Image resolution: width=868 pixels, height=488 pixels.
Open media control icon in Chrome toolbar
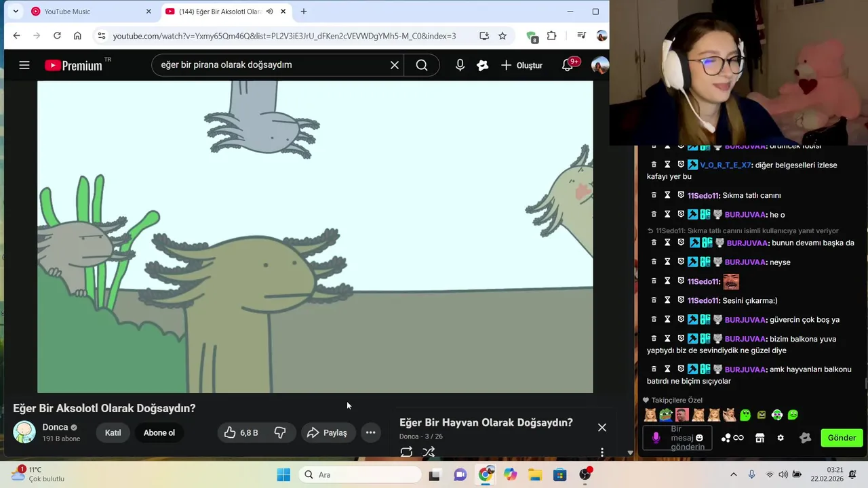coord(581,36)
